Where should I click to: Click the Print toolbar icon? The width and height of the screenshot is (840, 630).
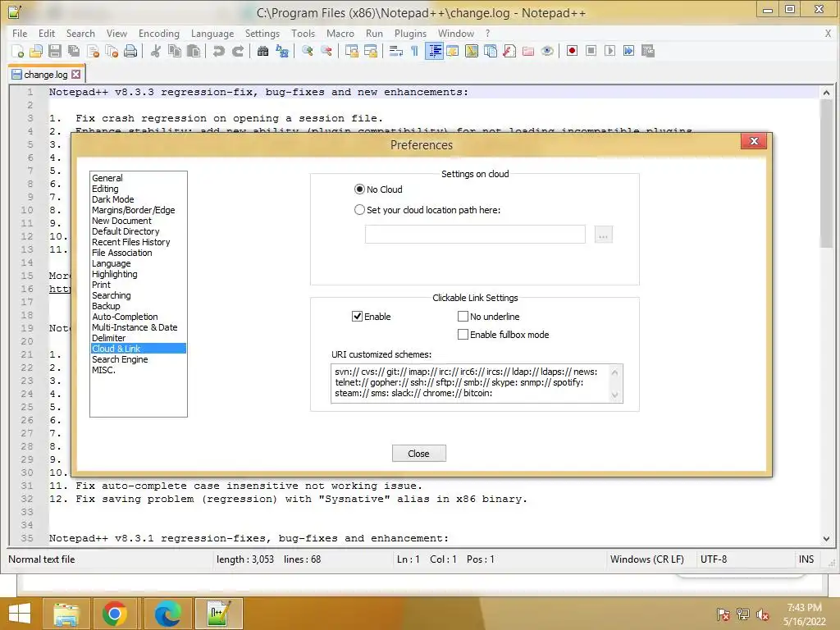tap(130, 51)
